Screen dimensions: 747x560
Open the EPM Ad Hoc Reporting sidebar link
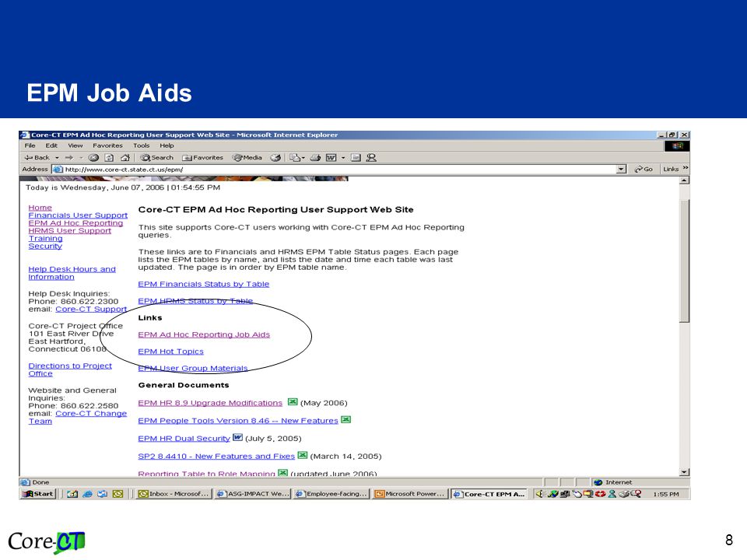click(x=75, y=223)
